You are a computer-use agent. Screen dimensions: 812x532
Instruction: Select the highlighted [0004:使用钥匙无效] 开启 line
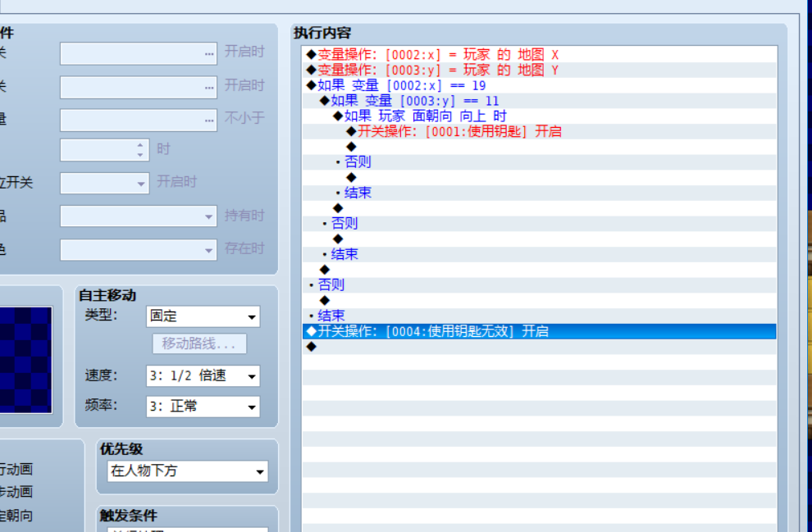(539, 331)
